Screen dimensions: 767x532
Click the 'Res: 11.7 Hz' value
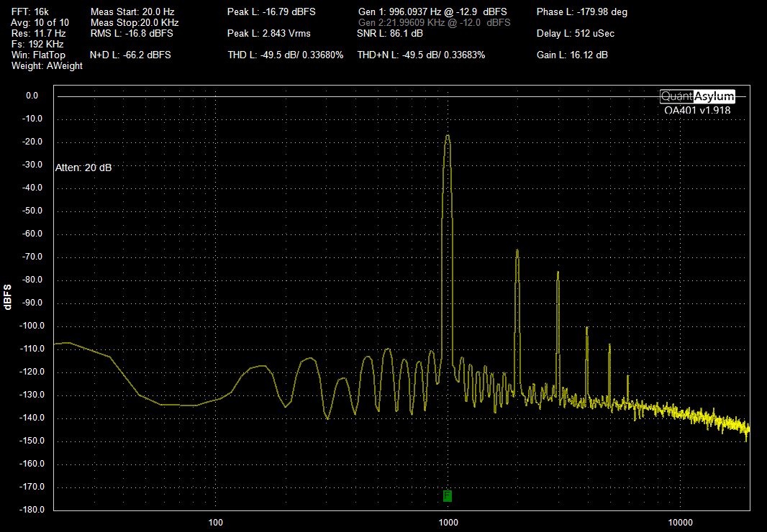39,33
